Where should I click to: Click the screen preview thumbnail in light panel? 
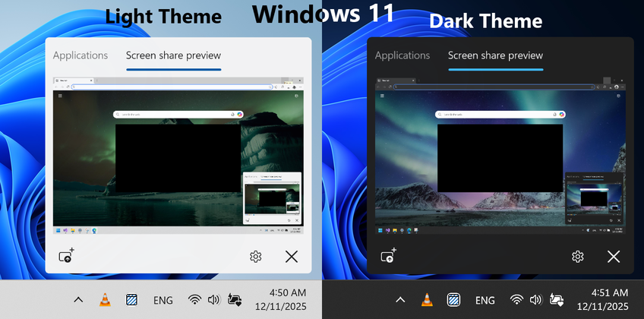[178, 156]
